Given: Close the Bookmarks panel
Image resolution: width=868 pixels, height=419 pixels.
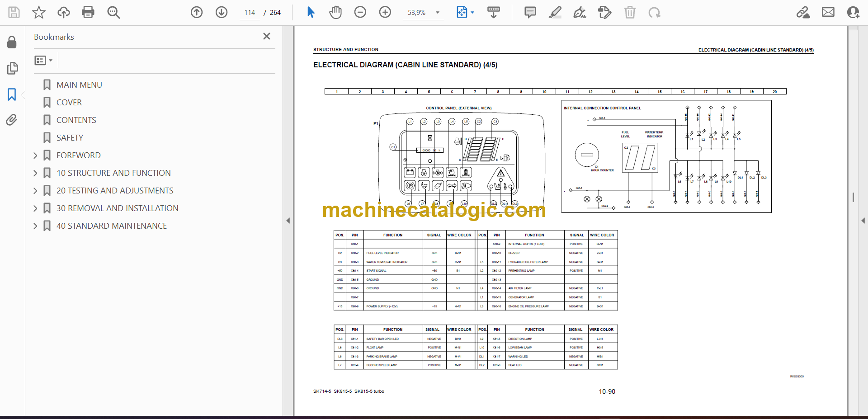Looking at the screenshot, I should [x=267, y=36].
